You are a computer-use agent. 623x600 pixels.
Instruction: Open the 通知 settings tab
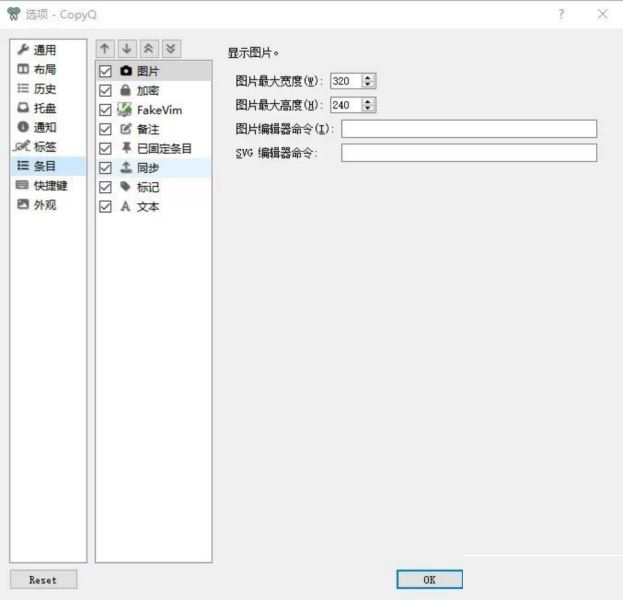pyautogui.click(x=48, y=127)
